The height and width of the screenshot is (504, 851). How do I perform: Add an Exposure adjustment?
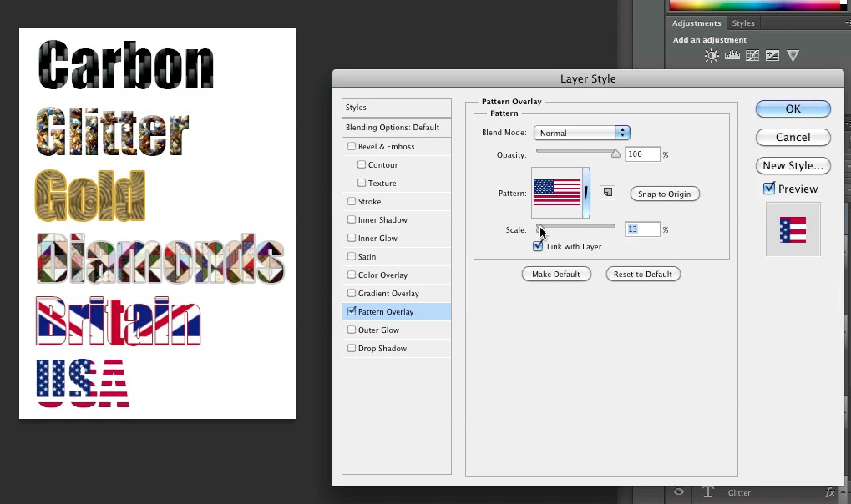tap(772, 55)
